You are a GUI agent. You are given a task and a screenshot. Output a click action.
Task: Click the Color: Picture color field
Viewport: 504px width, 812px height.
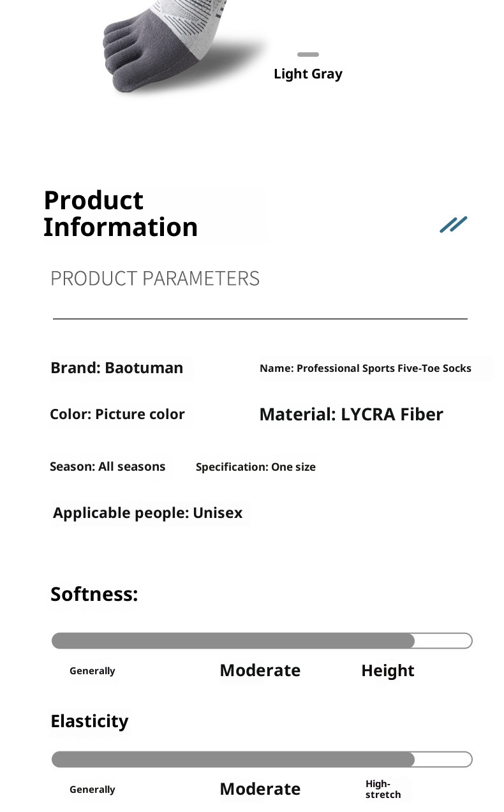tap(117, 414)
